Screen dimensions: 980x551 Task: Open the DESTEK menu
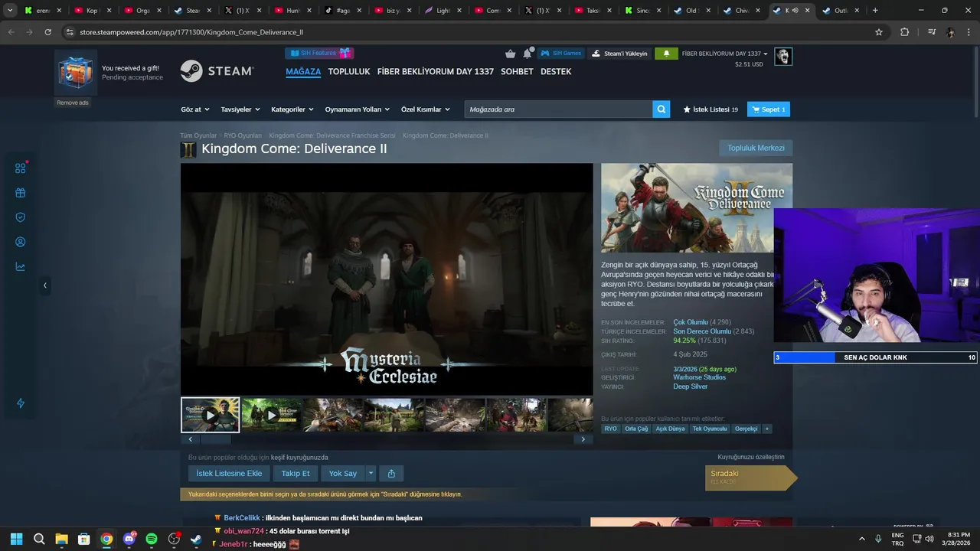[556, 71]
